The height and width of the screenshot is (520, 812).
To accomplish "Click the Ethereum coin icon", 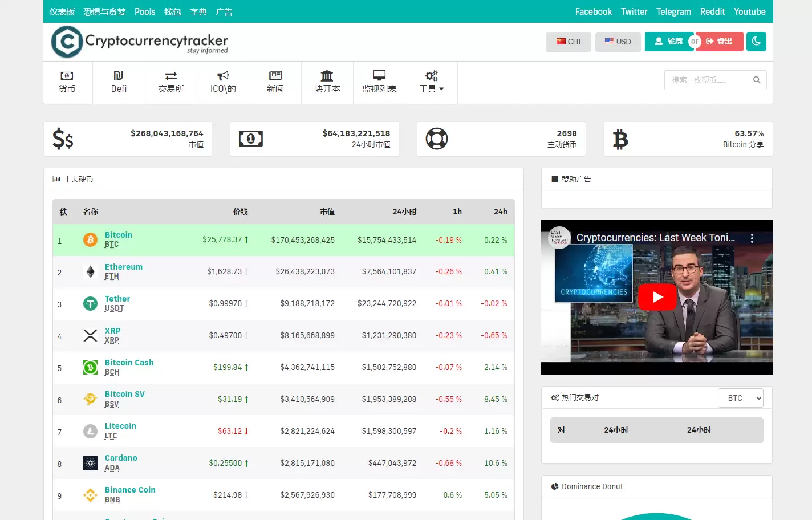I will [90, 271].
